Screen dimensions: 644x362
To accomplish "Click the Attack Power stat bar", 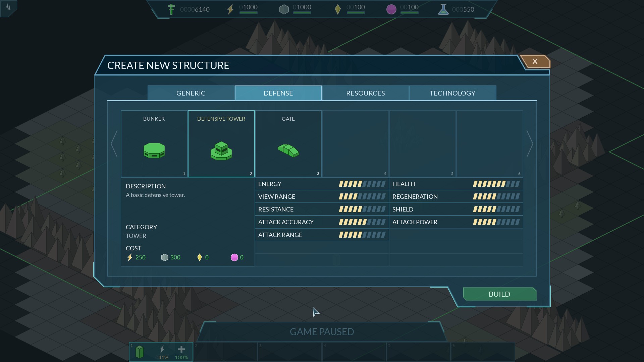I will [x=496, y=222].
